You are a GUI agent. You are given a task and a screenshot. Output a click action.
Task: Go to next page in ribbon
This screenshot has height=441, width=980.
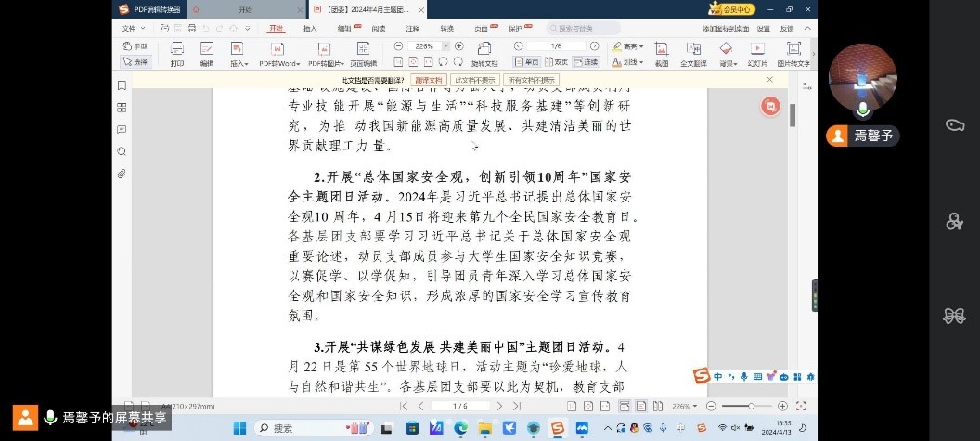594,45
